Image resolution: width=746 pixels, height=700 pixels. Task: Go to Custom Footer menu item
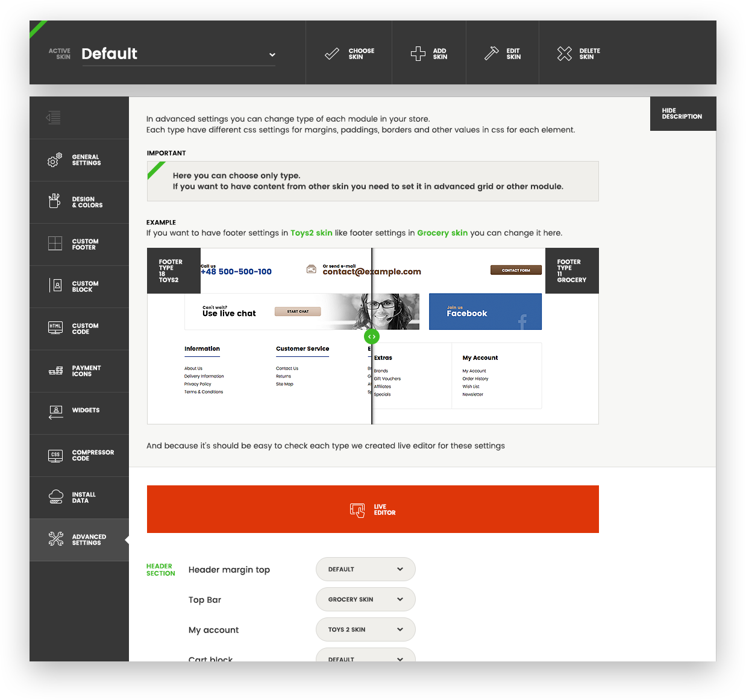[x=79, y=244]
